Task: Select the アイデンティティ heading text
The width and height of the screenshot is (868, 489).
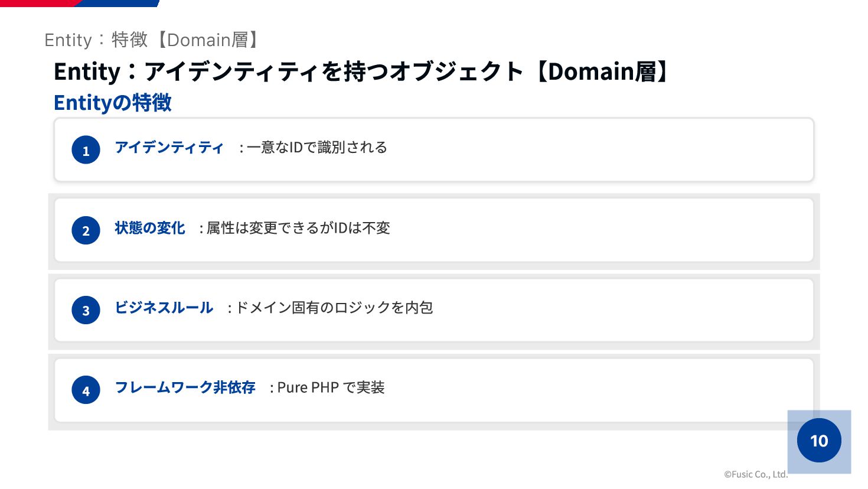Action: 169,147
